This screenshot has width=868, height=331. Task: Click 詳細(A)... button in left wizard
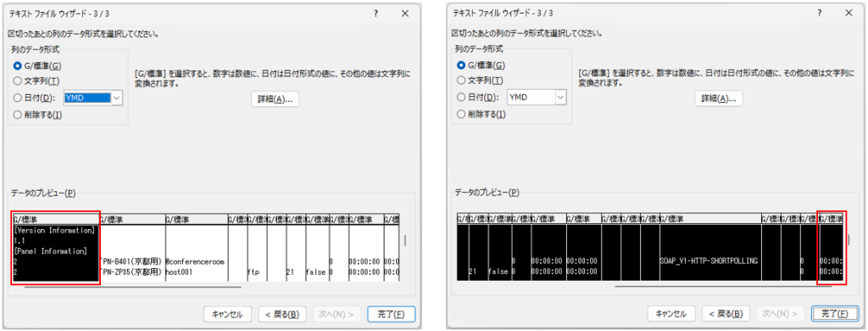click(275, 99)
